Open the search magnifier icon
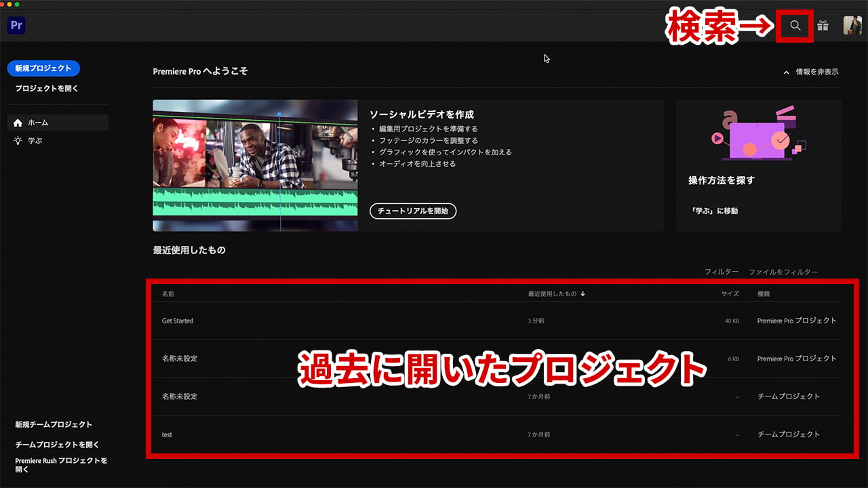Viewport: 868px width, 488px height. point(795,26)
